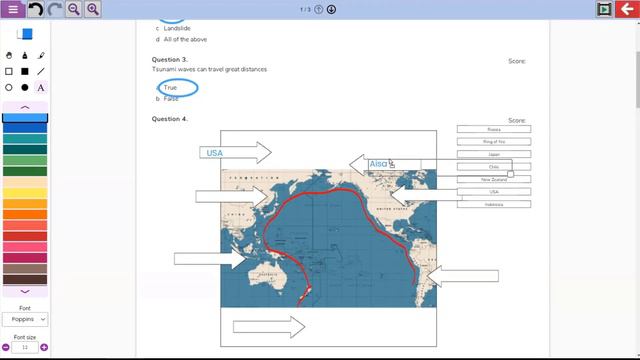Open the presentation play icon
Viewport: 640px width, 360px height.
[604, 9]
